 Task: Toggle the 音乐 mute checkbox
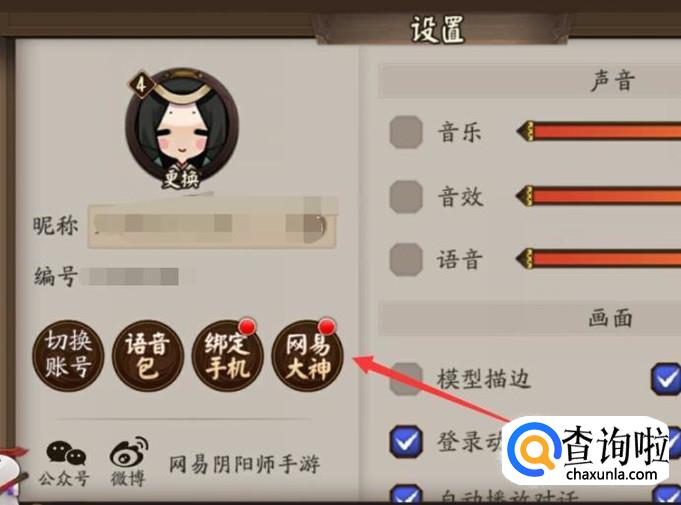[406, 132]
